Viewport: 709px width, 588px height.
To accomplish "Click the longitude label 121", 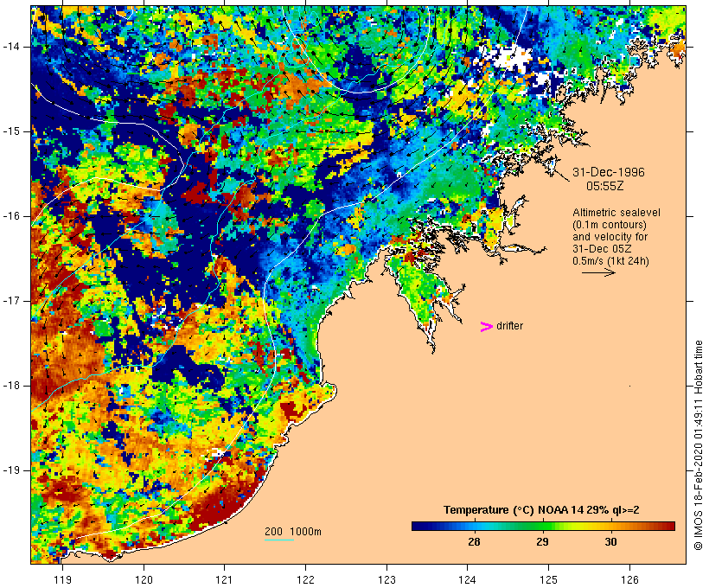I will (x=224, y=579).
